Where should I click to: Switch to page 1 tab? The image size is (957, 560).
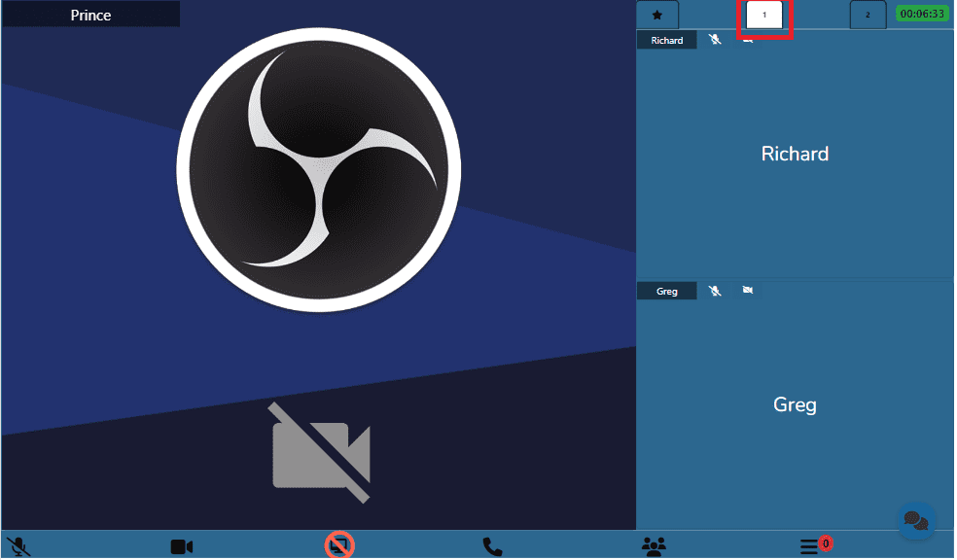[764, 16]
